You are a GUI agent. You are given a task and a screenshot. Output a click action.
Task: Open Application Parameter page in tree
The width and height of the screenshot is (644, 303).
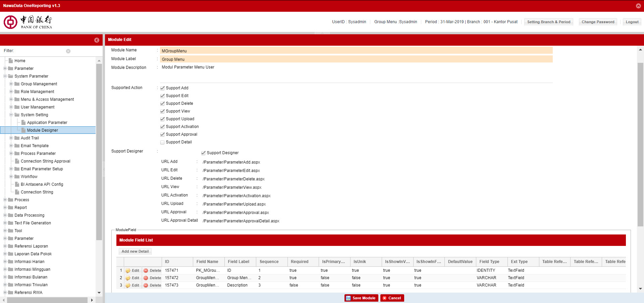[x=47, y=123]
